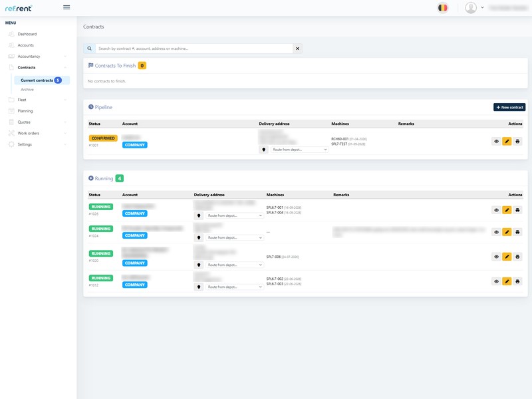Image resolution: width=532 pixels, height=399 pixels.
Task: Select Current contracts in the sidebar
Action: point(42,80)
